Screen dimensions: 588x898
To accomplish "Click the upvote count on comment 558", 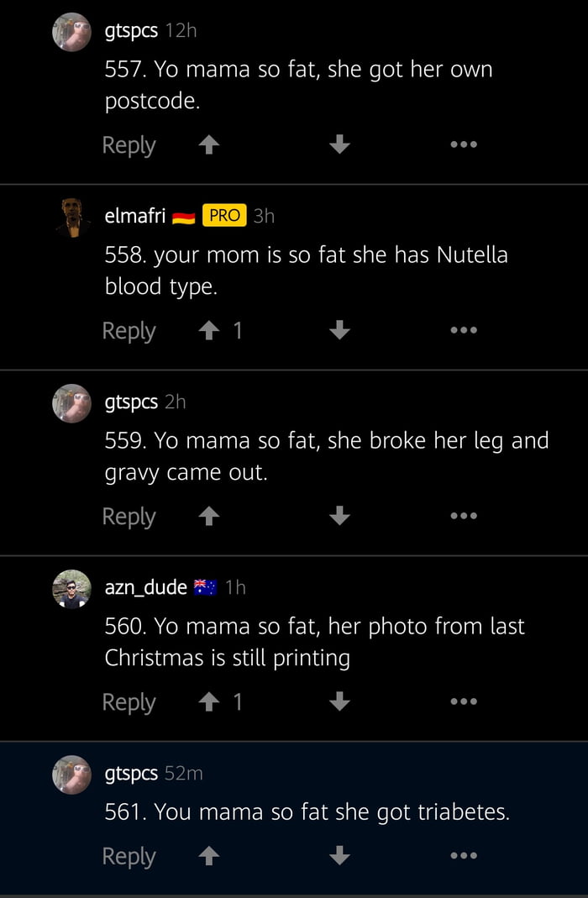I will point(238,329).
